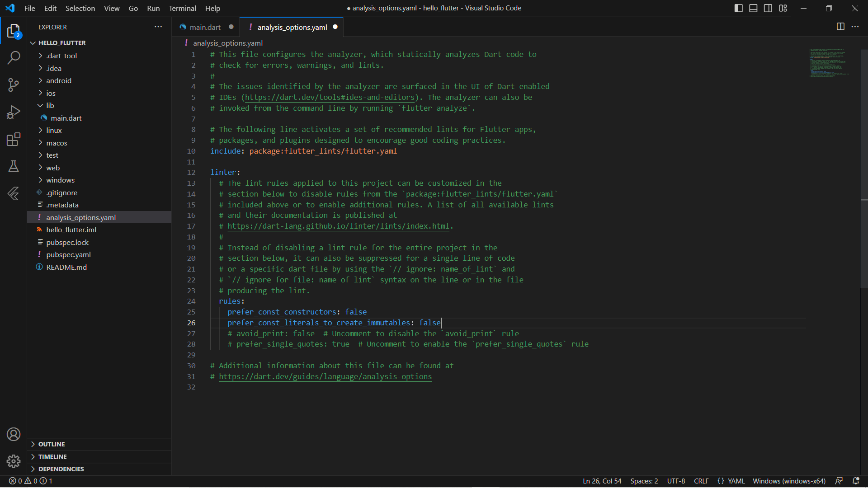Open the File menu
This screenshot has width=868, height=488.
pos(30,8)
